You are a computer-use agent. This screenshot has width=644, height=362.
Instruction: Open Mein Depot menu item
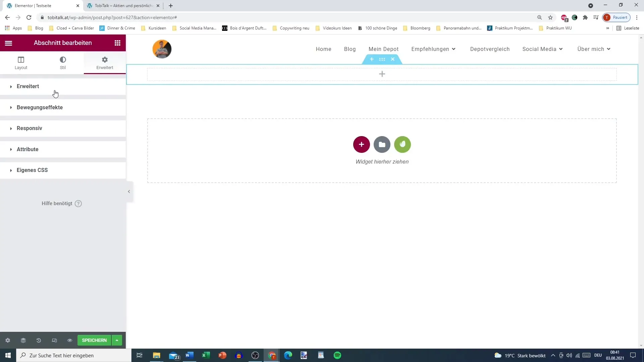click(x=384, y=49)
